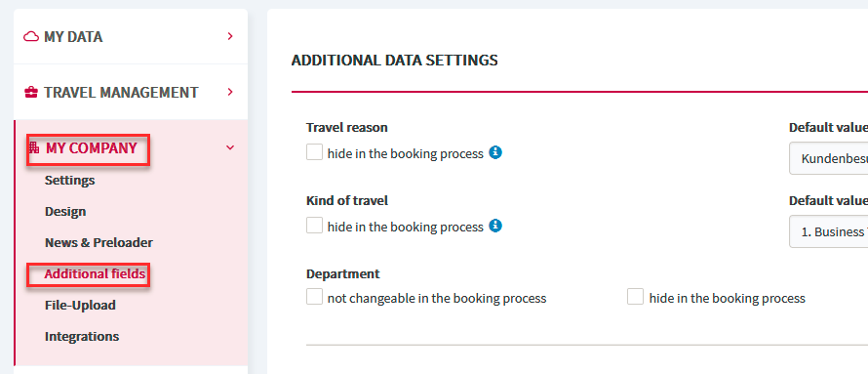Enable 'not changeable in the booking process' for Department
The image size is (868, 374).
(314, 297)
